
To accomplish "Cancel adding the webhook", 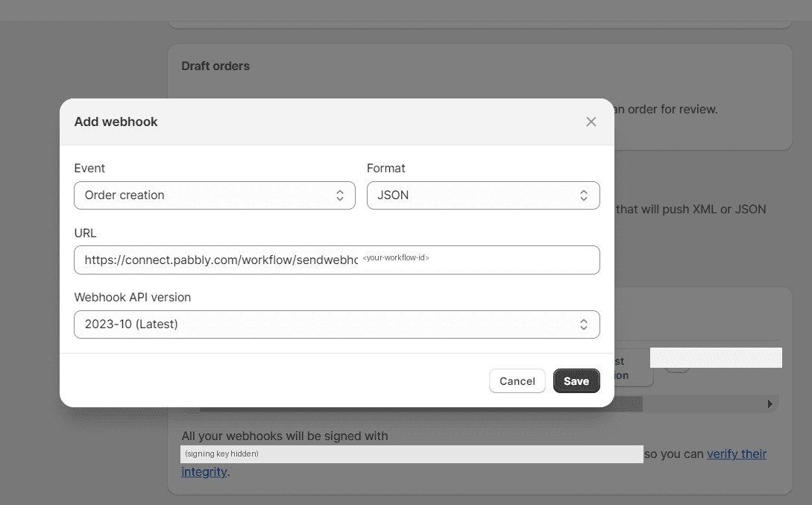I will point(517,381).
